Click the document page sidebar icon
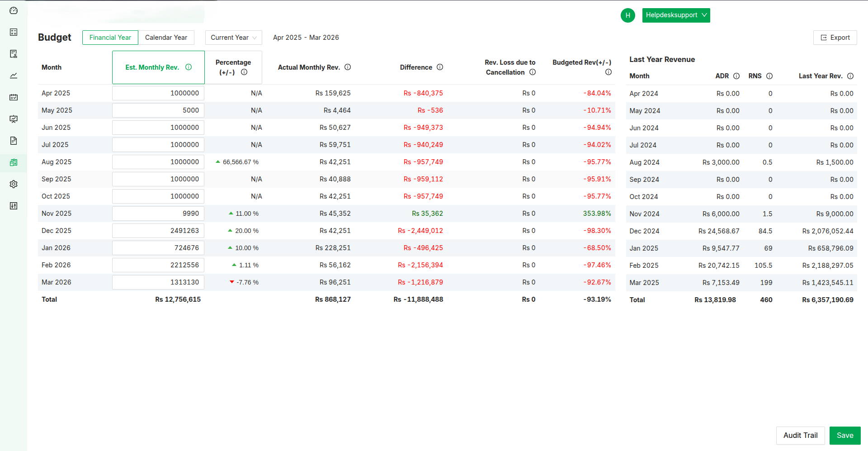The image size is (868, 451). coord(14,141)
